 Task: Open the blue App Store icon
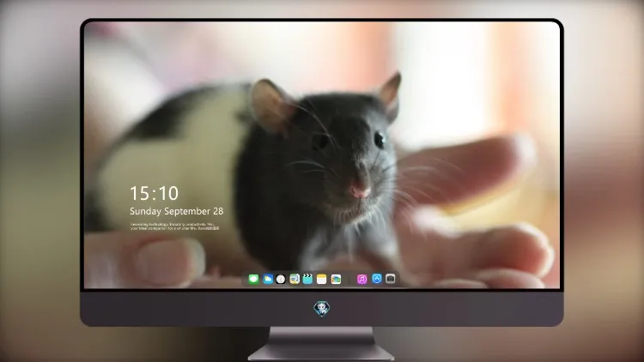pyautogui.click(x=377, y=279)
